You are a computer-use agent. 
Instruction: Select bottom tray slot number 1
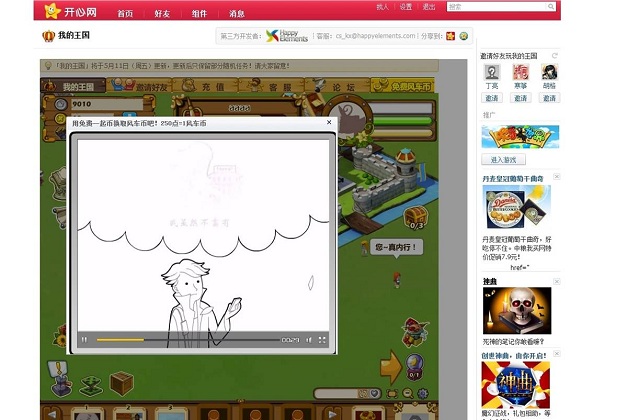pos(87,413)
